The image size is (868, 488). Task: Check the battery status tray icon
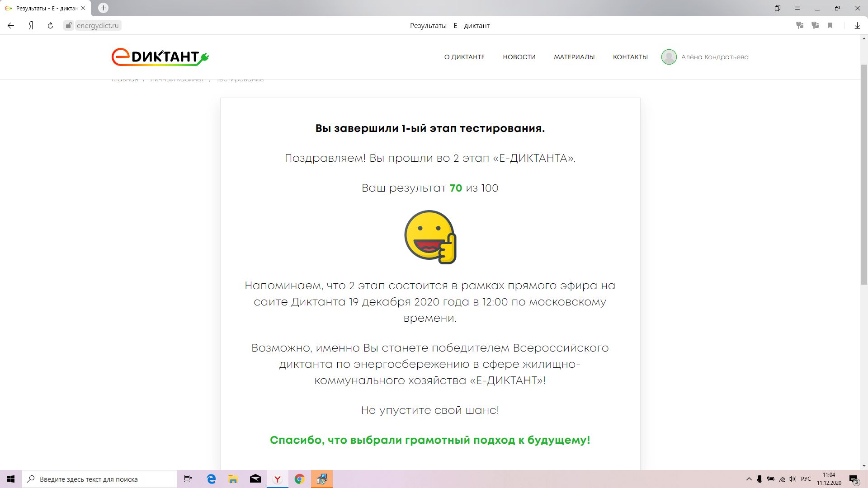[771, 479]
